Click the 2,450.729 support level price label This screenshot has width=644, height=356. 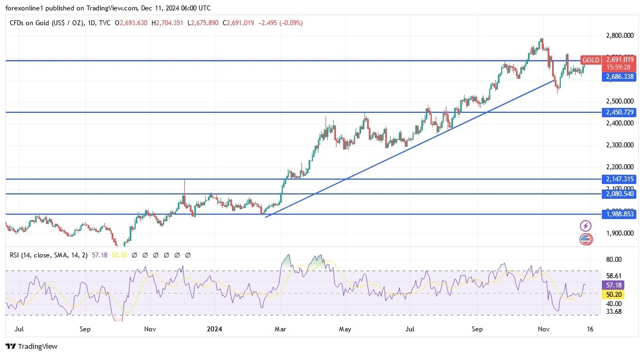pos(618,112)
